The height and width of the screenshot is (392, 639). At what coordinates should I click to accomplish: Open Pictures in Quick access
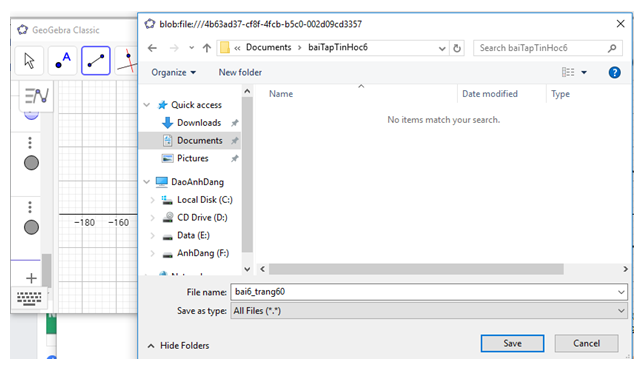coord(192,158)
